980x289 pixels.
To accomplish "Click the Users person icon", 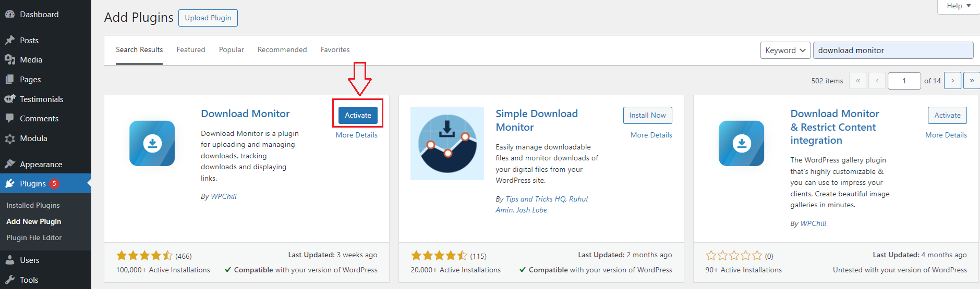I will (9, 260).
